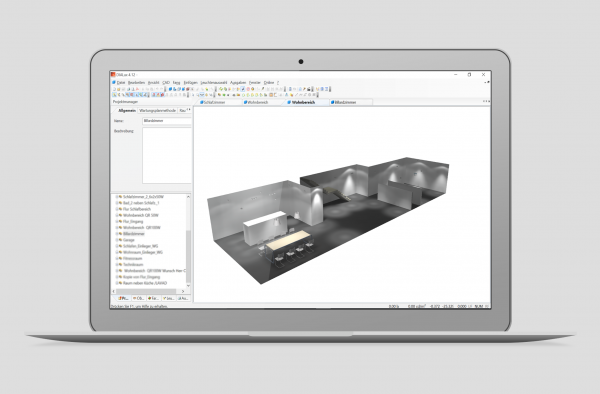Click the Name input field

[167, 121]
